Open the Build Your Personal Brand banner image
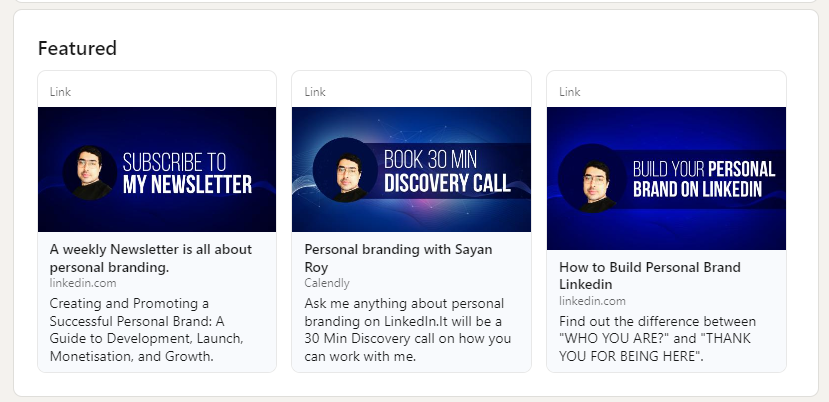The image size is (829, 402). (x=666, y=178)
